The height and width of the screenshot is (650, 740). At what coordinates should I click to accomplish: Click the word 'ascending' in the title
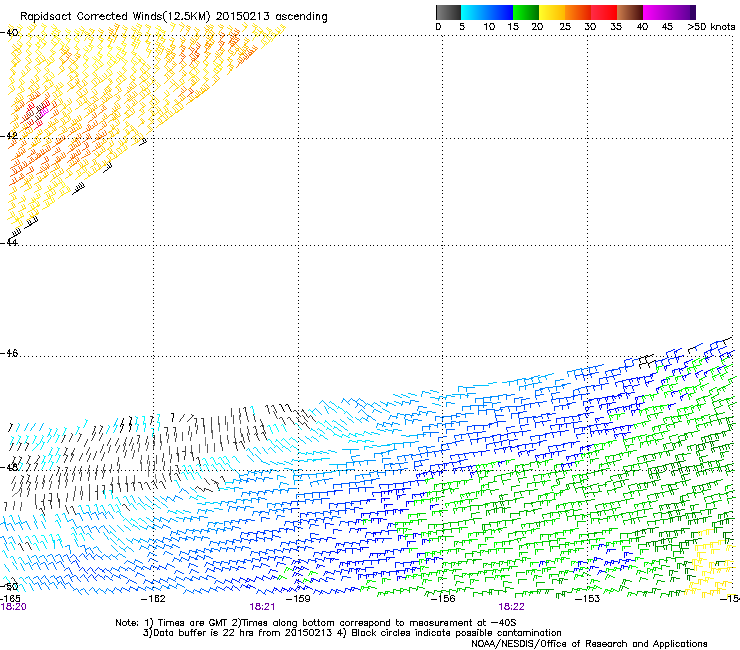pos(301,17)
